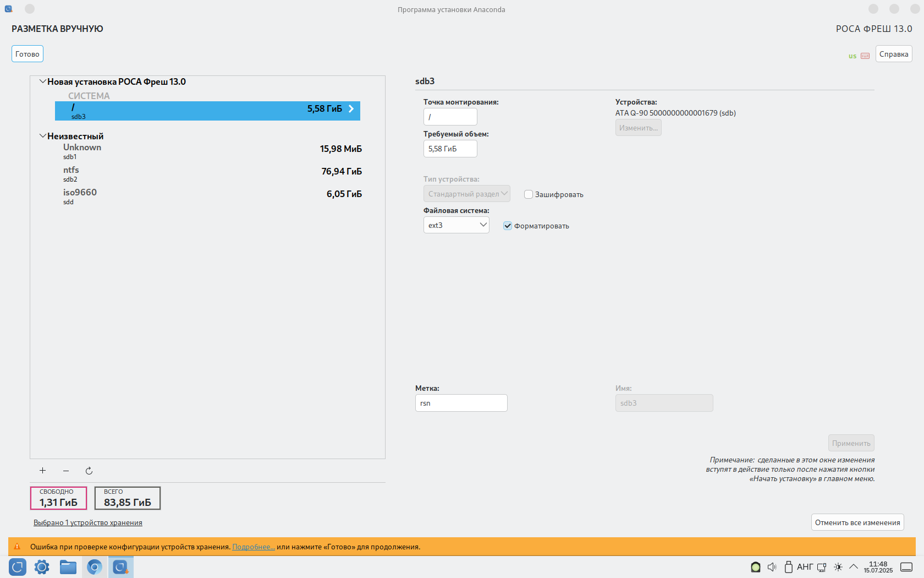Click the show desktop icon in tray

click(x=906, y=567)
